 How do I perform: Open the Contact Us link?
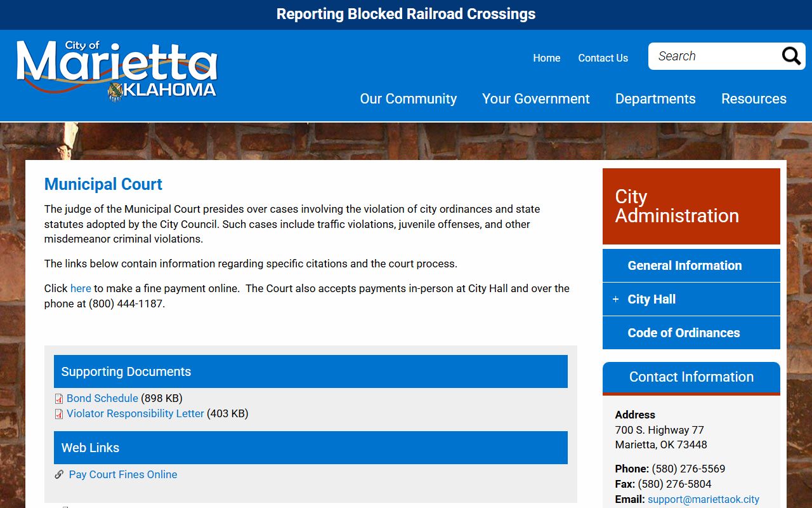[x=603, y=58]
